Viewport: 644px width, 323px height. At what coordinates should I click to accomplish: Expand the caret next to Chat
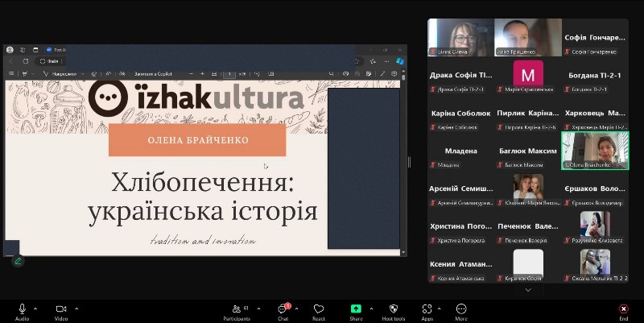coord(296,309)
